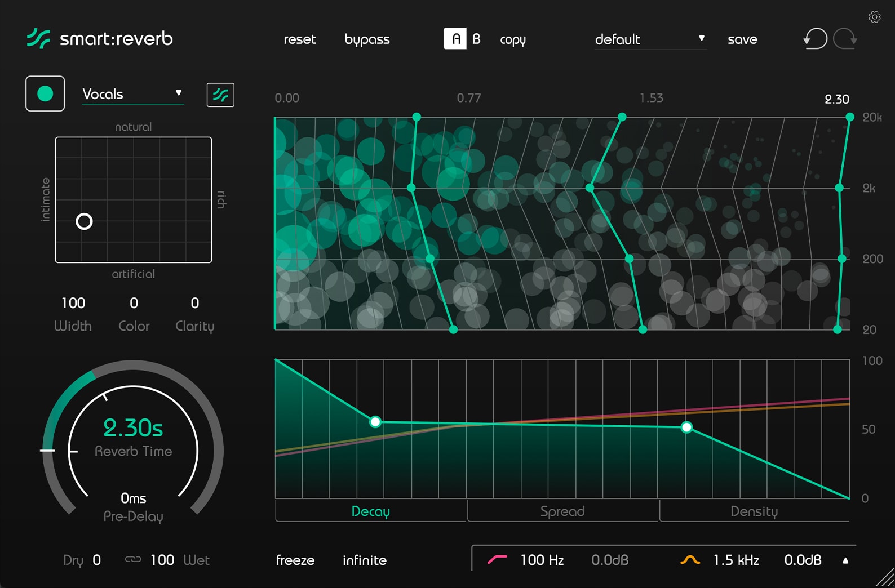Click the 0ms Pre-Delay value
The image size is (895, 588).
[x=133, y=498]
